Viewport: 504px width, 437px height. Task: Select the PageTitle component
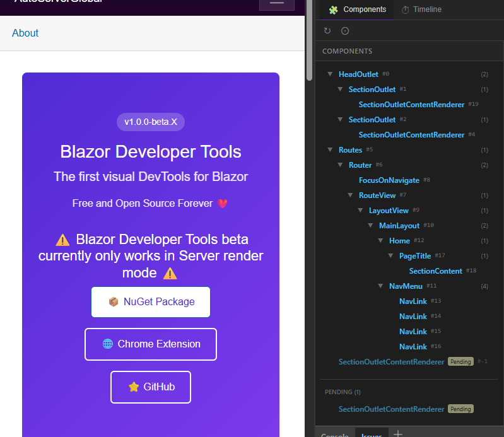pos(415,256)
